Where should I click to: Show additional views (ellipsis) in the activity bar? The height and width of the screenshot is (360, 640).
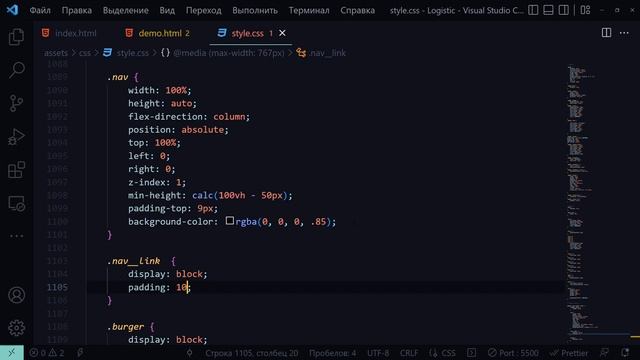[16, 236]
